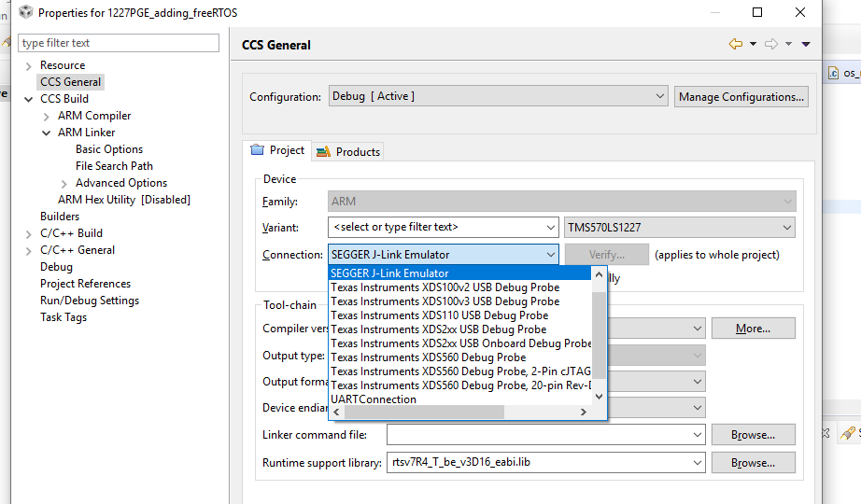Choose SEGGER J-Link Emulator in list
This screenshot has height=504, width=861.
pyautogui.click(x=460, y=273)
